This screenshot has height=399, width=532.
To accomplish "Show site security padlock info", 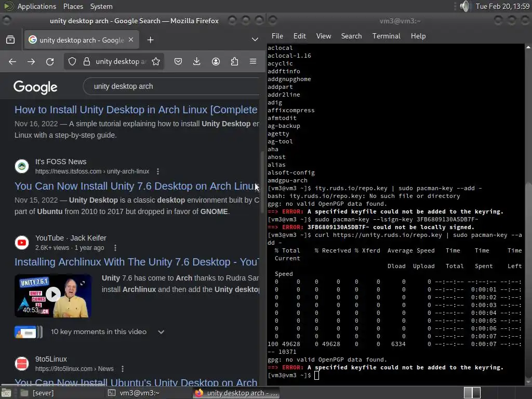I will pos(87,61).
